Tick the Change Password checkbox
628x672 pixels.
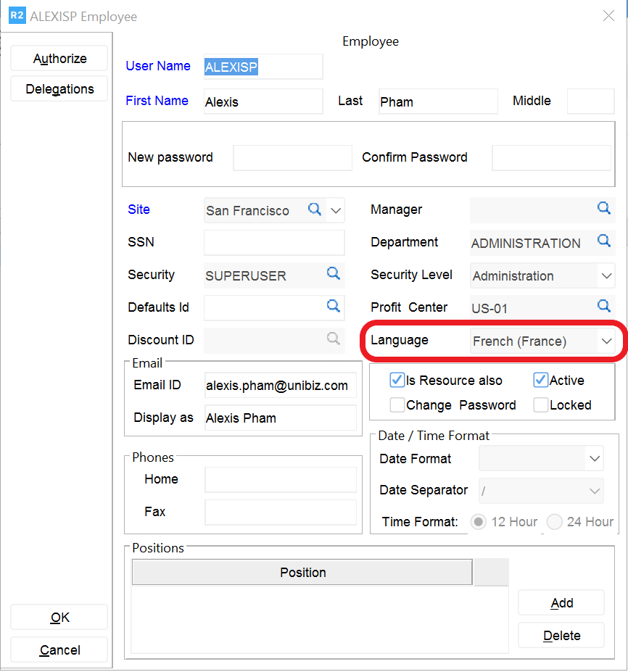coord(397,405)
